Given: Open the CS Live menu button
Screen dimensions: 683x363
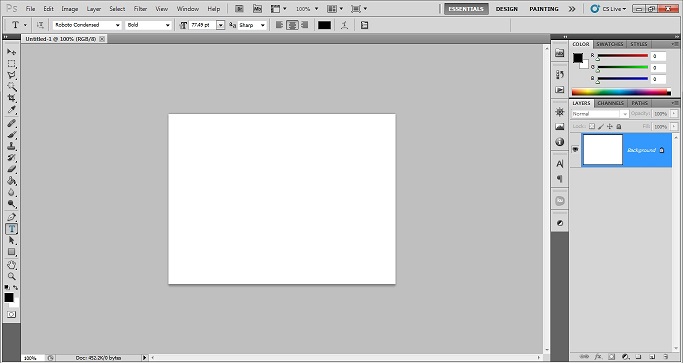Looking at the screenshot, I should 609,9.
